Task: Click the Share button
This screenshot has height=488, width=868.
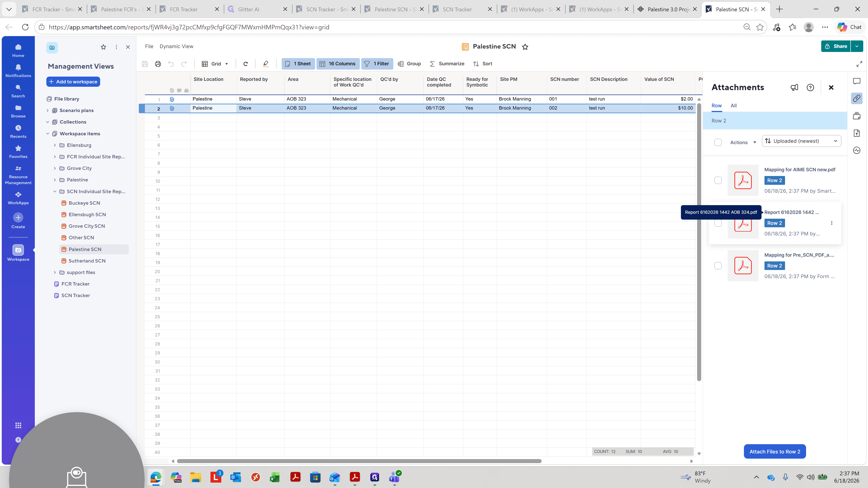Action: (x=836, y=47)
